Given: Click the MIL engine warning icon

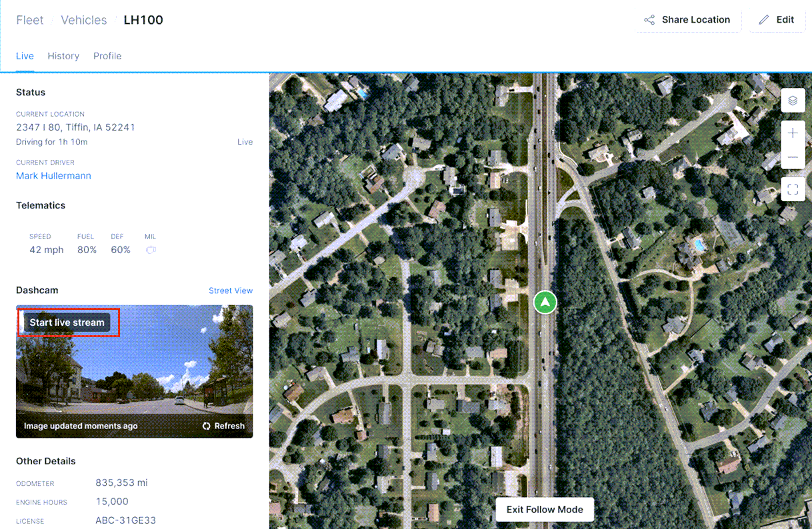Looking at the screenshot, I should [151, 250].
